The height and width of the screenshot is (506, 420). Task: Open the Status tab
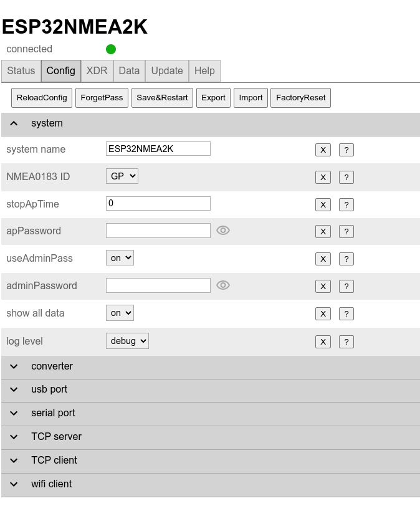(21, 70)
